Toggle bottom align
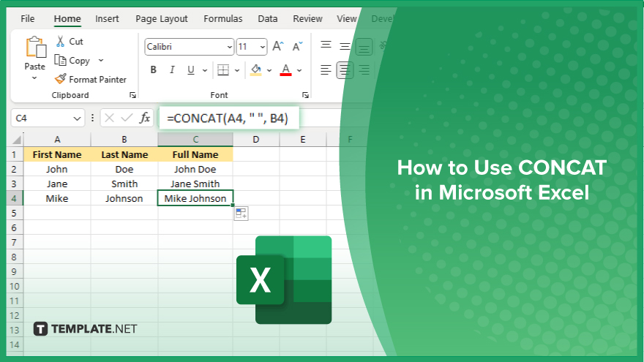The width and height of the screenshot is (644, 362). click(364, 47)
